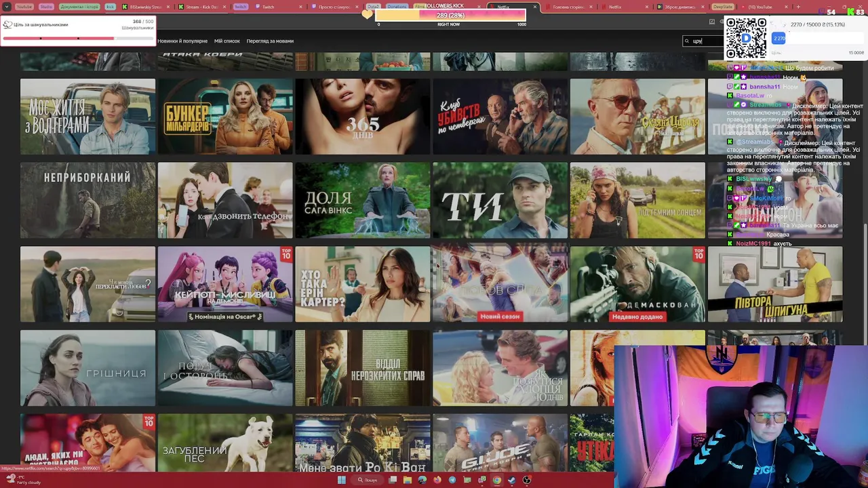Image resolution: width=868 pixels, height=488 pixels.
Task: Launch File Explorer from the taskbar
Action: (x=408, y=480)
